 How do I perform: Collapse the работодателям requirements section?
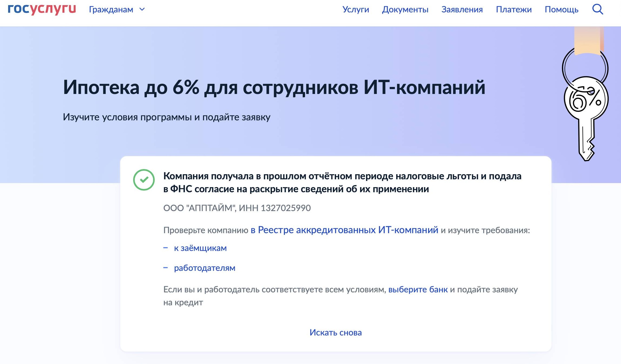205,268
